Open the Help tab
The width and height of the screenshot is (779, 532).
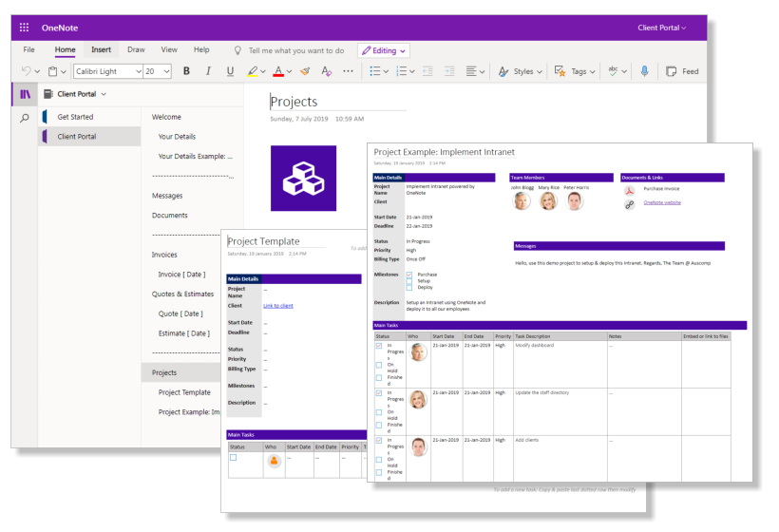click(x=201, y=49)
